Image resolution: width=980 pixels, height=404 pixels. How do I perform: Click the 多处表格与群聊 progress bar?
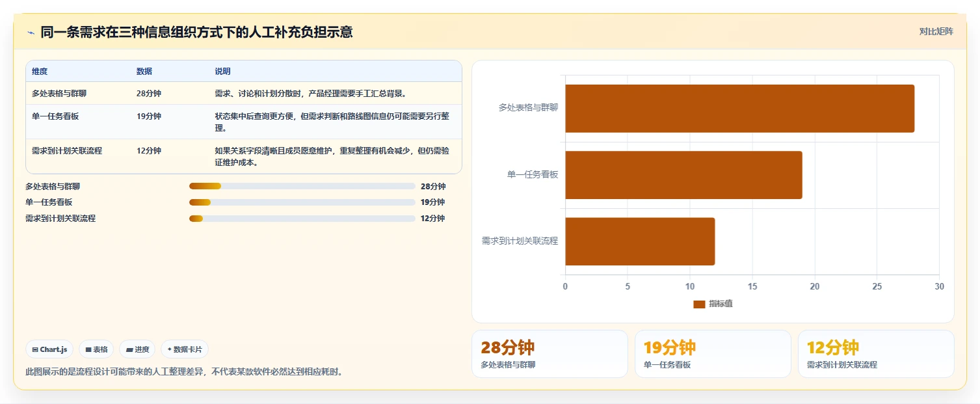coord(302,186)
